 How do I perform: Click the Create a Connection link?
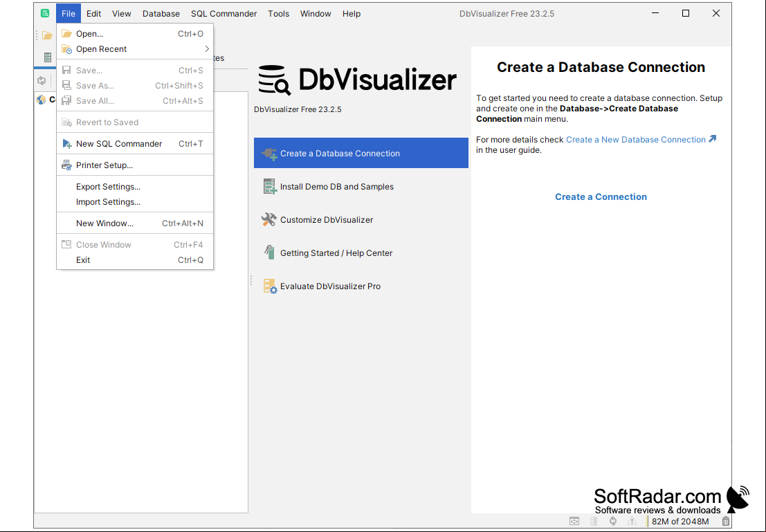(x=601, y=197)
